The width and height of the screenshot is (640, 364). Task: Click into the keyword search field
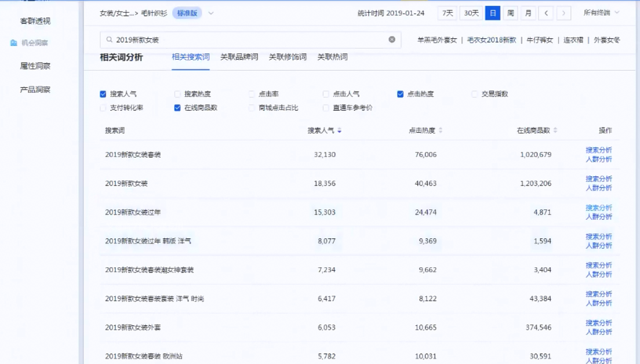249,40
